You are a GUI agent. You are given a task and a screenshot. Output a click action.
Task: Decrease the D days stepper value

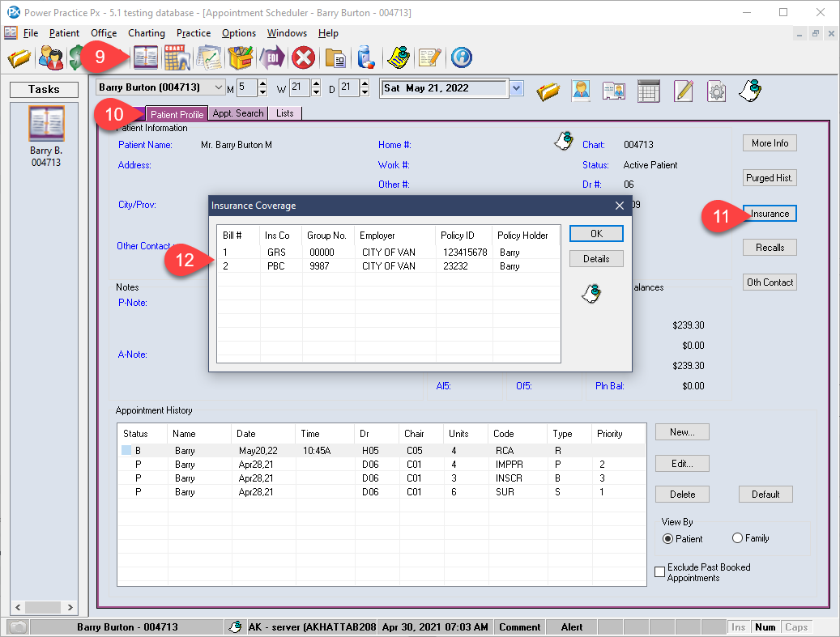point(365,92)
